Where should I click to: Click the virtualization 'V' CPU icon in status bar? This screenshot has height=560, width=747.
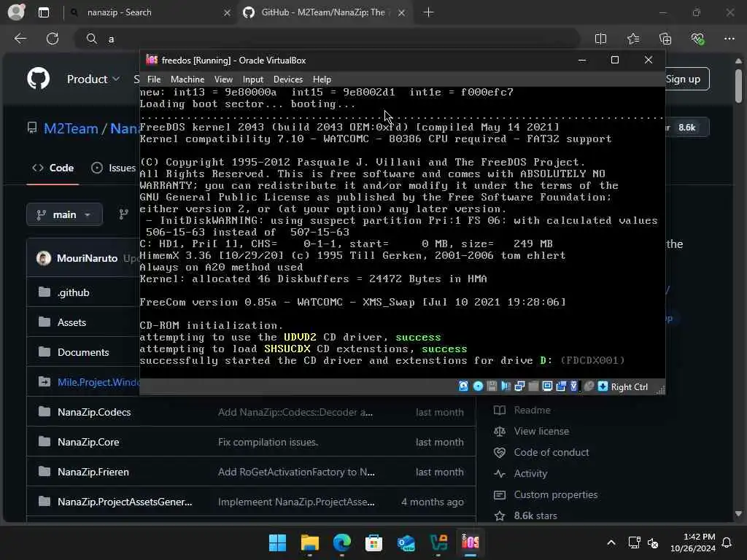574,386
